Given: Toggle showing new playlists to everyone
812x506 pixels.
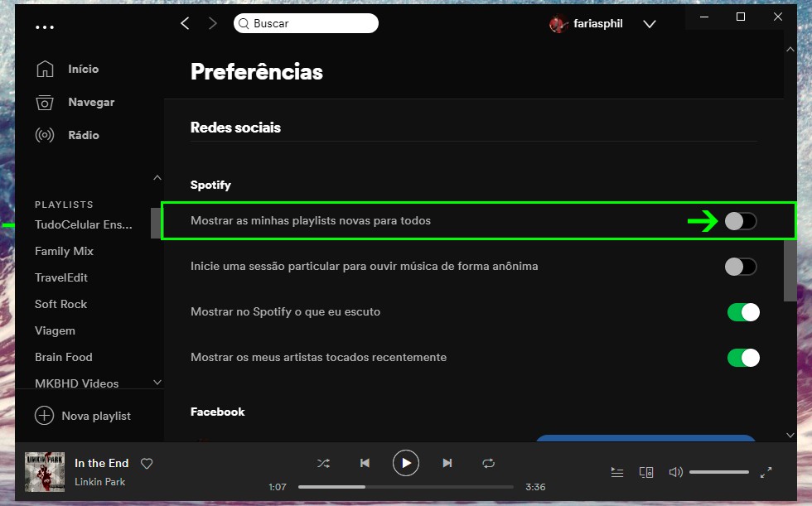Looking at the screenshot, I should pyautogui.click(x=741, y=221).
